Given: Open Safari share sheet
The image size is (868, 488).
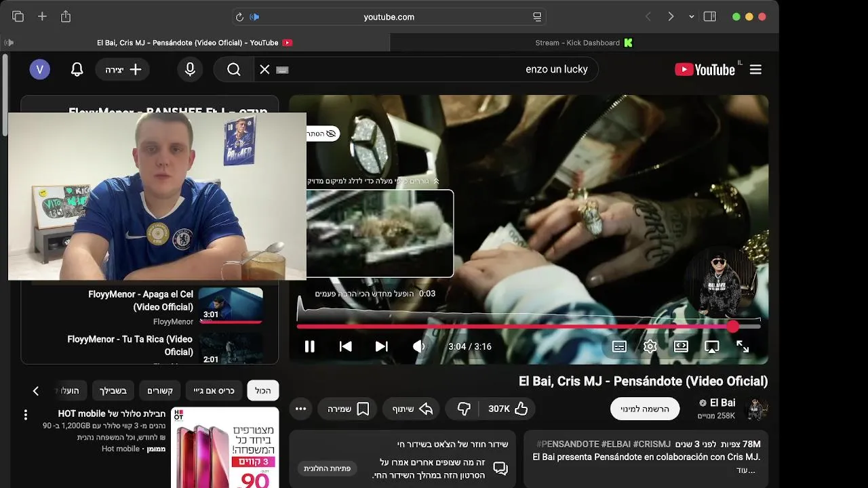Looking at the screenshot, I should point(66,16).
